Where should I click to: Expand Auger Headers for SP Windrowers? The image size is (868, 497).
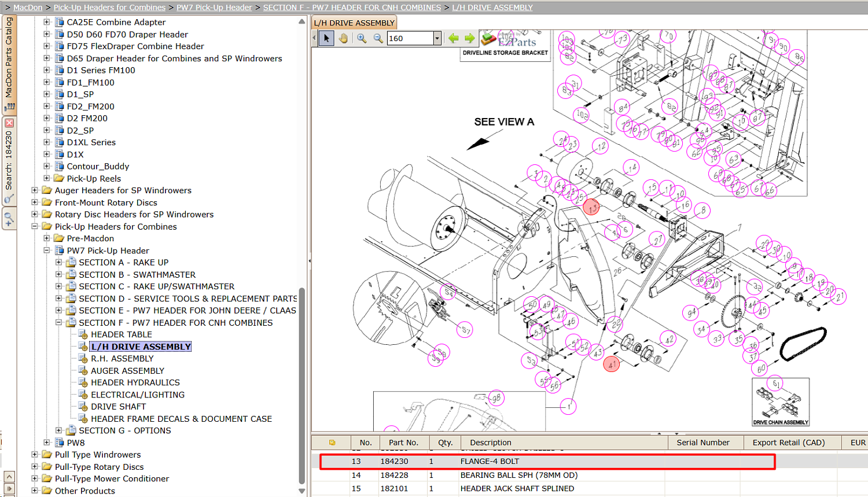(x=35, y=190)
